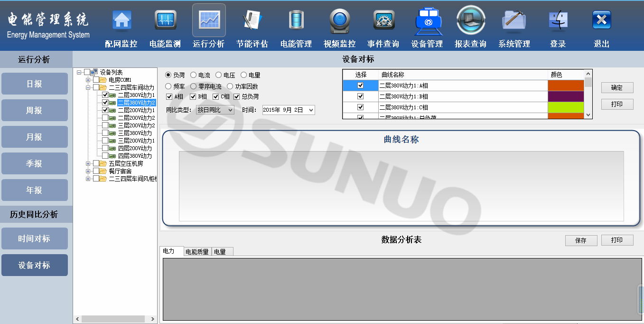Screen dimensions: 644x324
Task: Click the 节能评估 assessment icon
Action: click(252, 20)
